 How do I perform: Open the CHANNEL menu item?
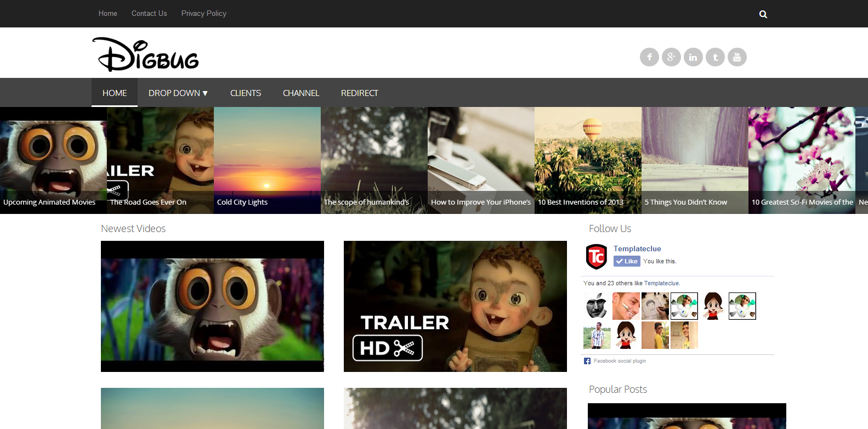point(301,93)
